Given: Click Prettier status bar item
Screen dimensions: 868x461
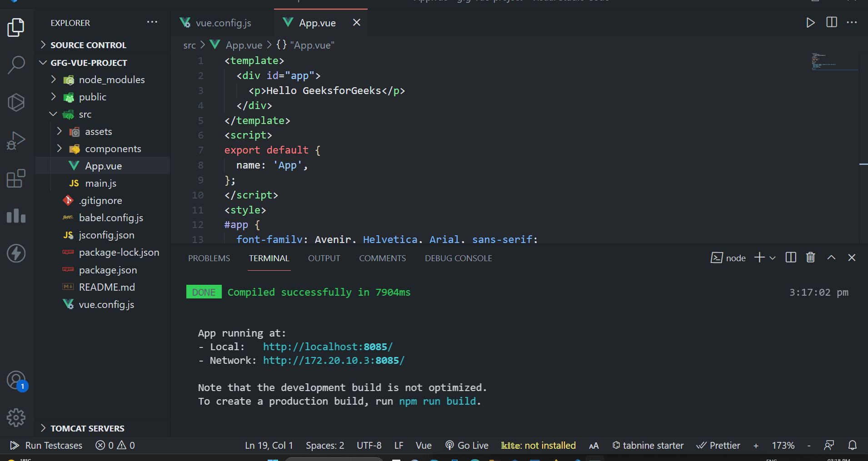Looking at the screenshot, I should (718, 446).
